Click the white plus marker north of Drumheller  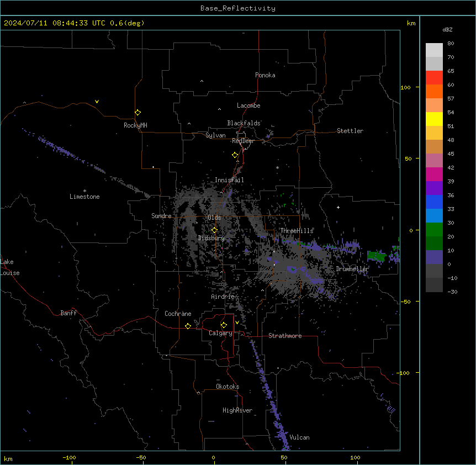[x=338, y=207]
